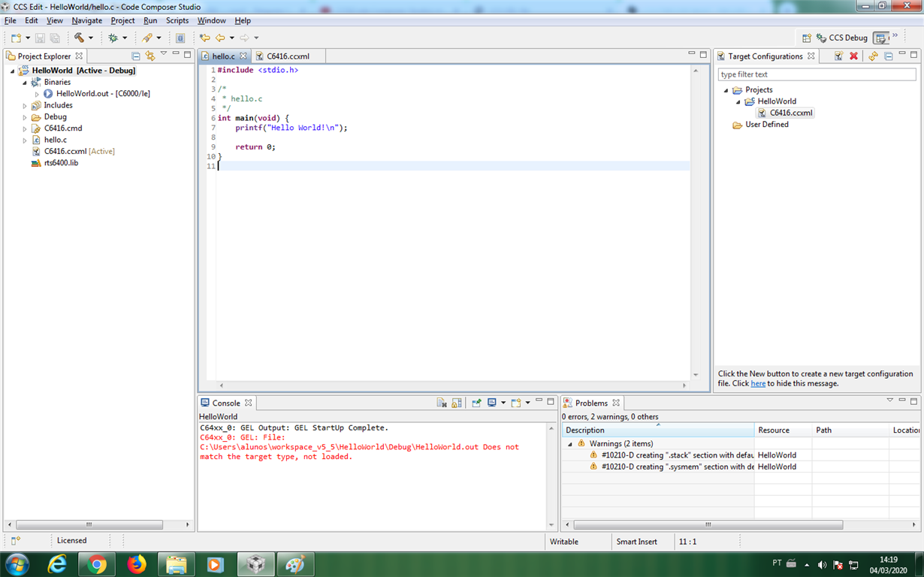Open the Scripts menu
The width and height of the screenshot is (924, 577).
pyautogui.click(x=177, y=20)
